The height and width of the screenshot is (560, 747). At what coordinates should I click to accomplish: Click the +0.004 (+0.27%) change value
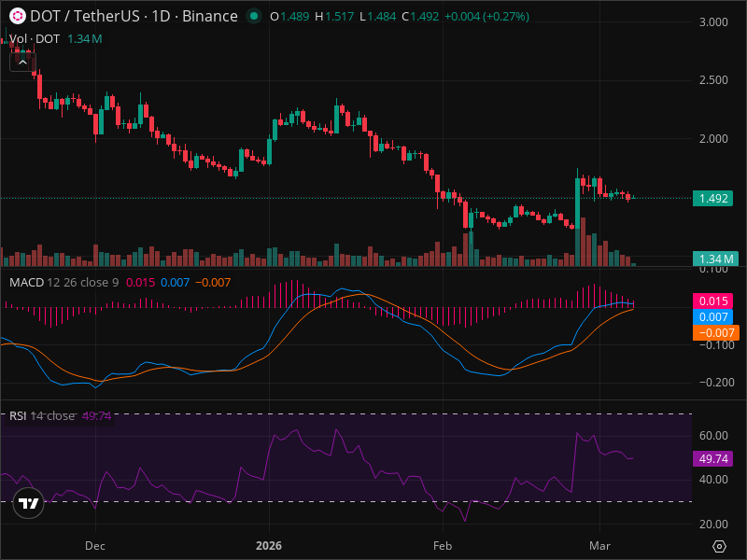coord(486,17)
